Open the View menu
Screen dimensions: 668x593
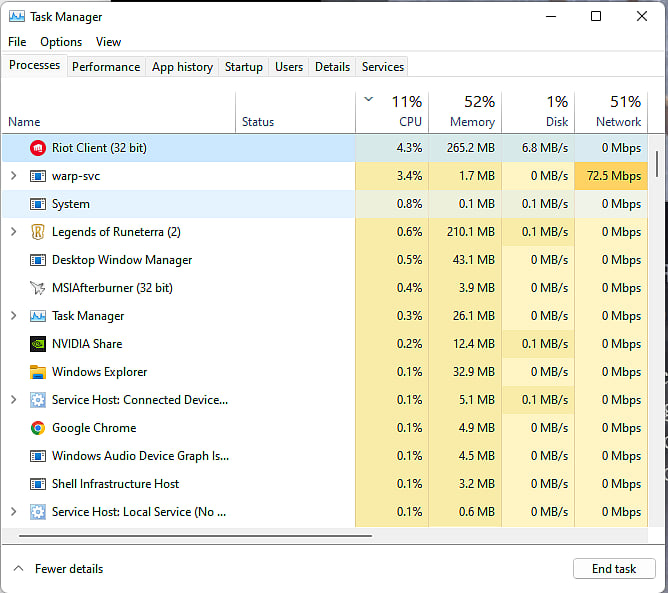tap(108, 42)
